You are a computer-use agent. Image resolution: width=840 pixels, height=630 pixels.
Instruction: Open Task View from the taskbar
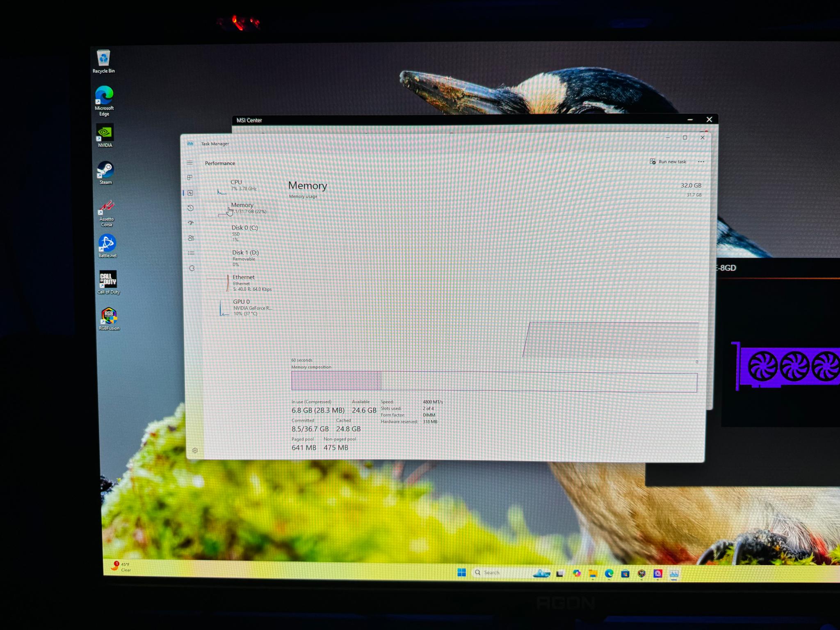point(560,573)
